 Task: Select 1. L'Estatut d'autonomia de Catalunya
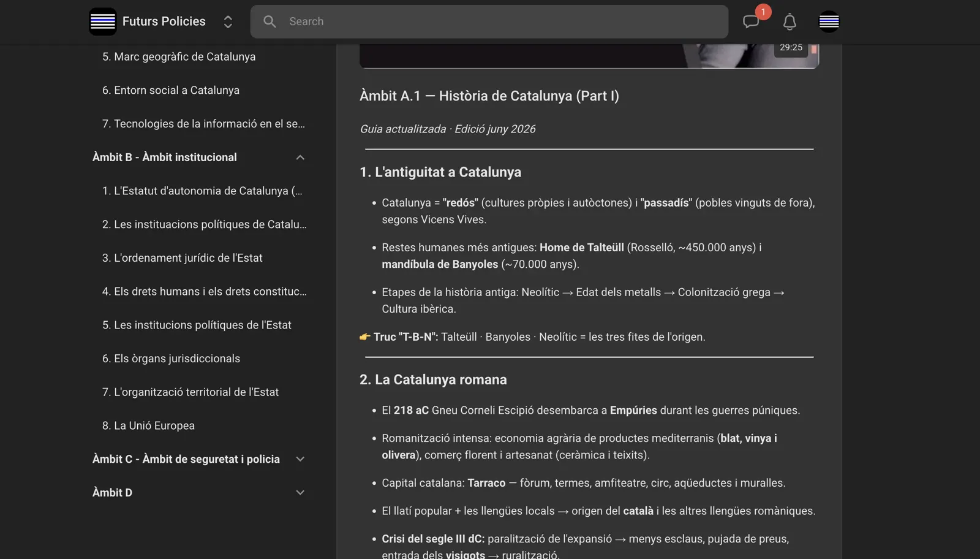[x=202, y=191]
